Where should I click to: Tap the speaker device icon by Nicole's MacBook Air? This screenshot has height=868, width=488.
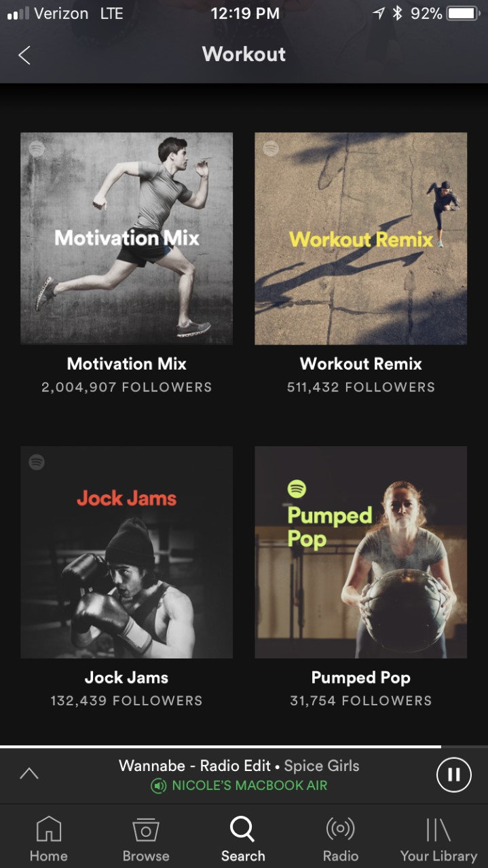pos(158,786)
